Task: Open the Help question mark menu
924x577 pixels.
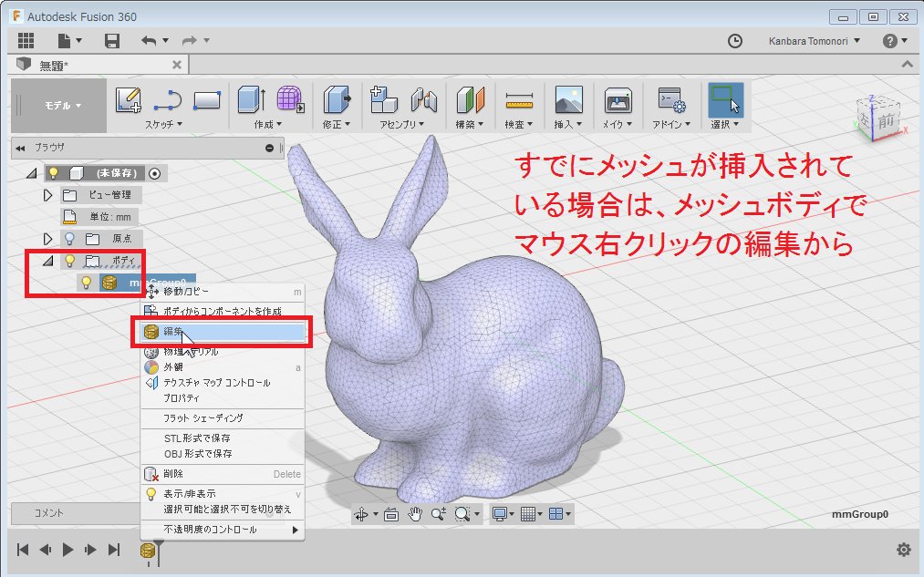Action: click(895, 41)
